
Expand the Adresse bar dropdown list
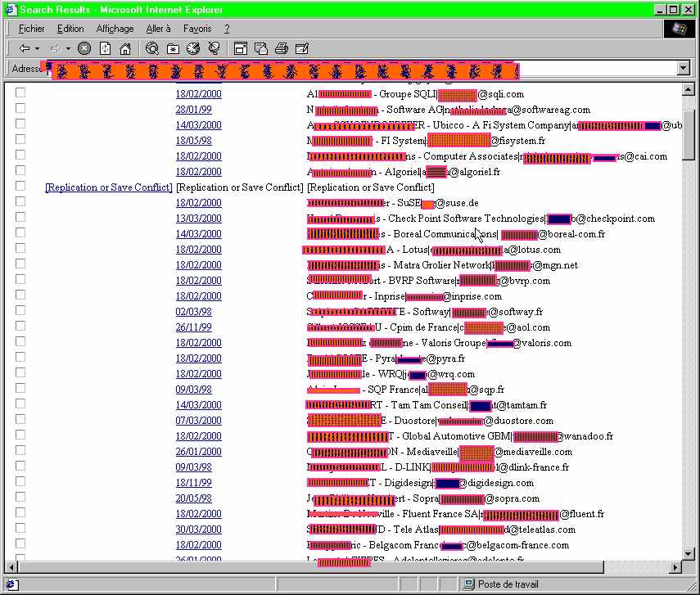pyautogui.click(x=683, y=68)
